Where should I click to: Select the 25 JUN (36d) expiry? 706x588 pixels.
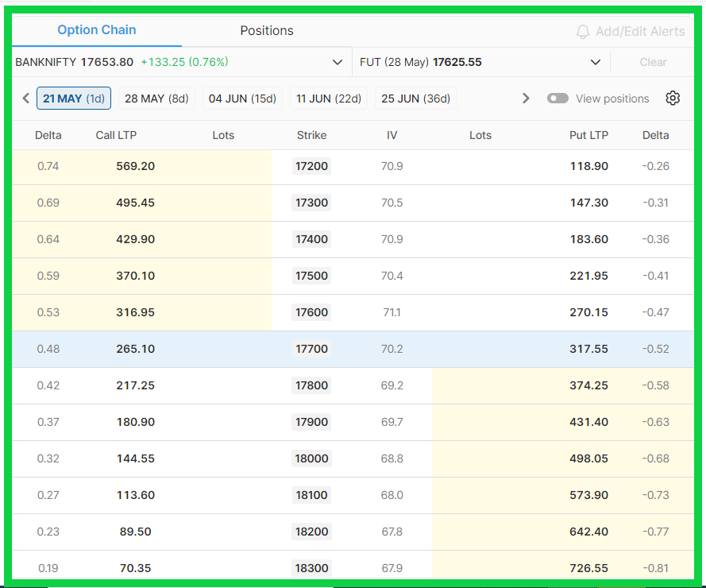(415, 99)
